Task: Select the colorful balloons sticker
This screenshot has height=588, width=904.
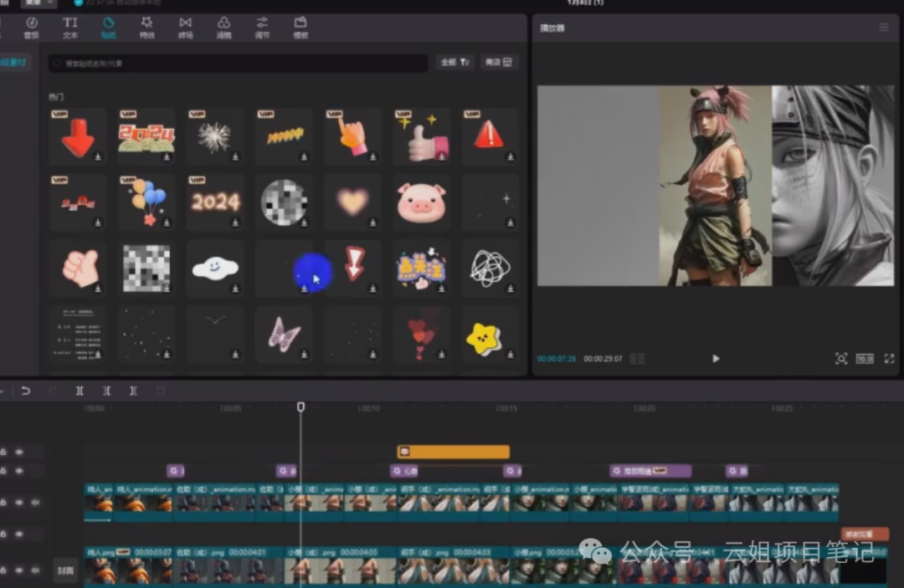Action: point(146,202)
